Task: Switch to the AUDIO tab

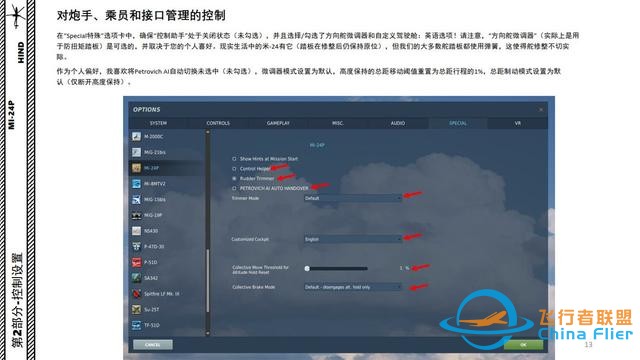Action: tap(398, 123)
